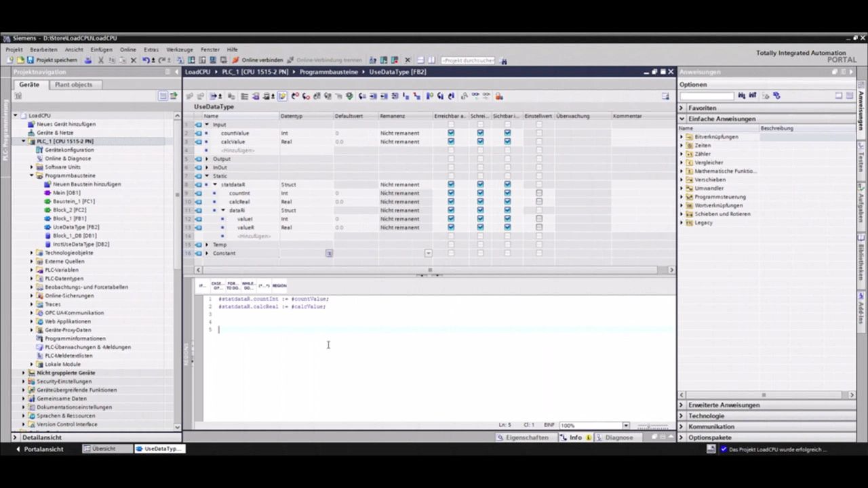868x488 pixels.
Task: Toggle 'Sichtbar' checkbox for statdataR row
Action: pyautogui.click(x=507, y=184)
